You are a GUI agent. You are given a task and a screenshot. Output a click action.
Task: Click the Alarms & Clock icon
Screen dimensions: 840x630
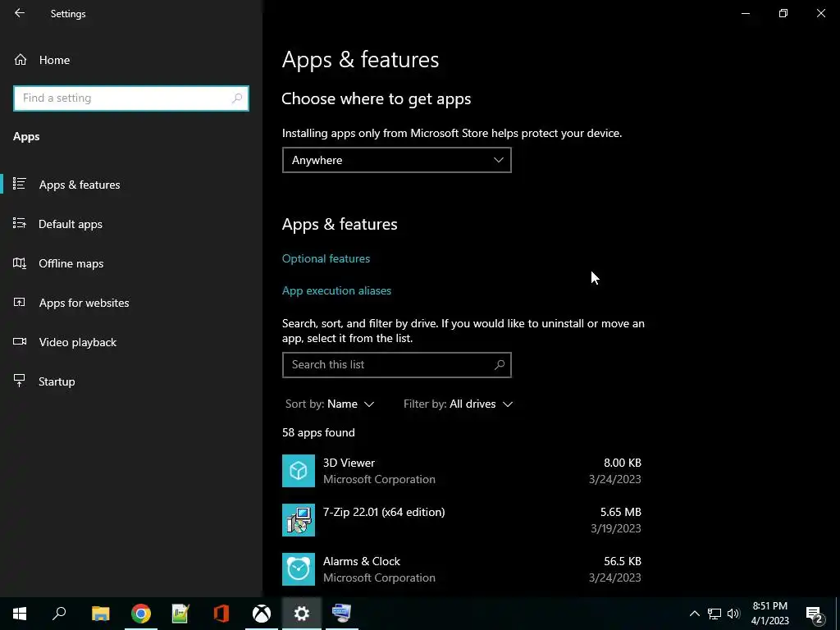[299, 569]
